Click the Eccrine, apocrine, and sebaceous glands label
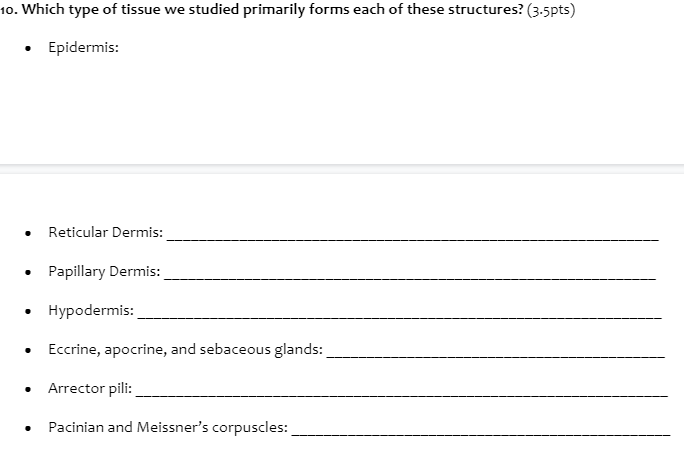This screenshot has height=451, width=684. click(x=185, y=349)
